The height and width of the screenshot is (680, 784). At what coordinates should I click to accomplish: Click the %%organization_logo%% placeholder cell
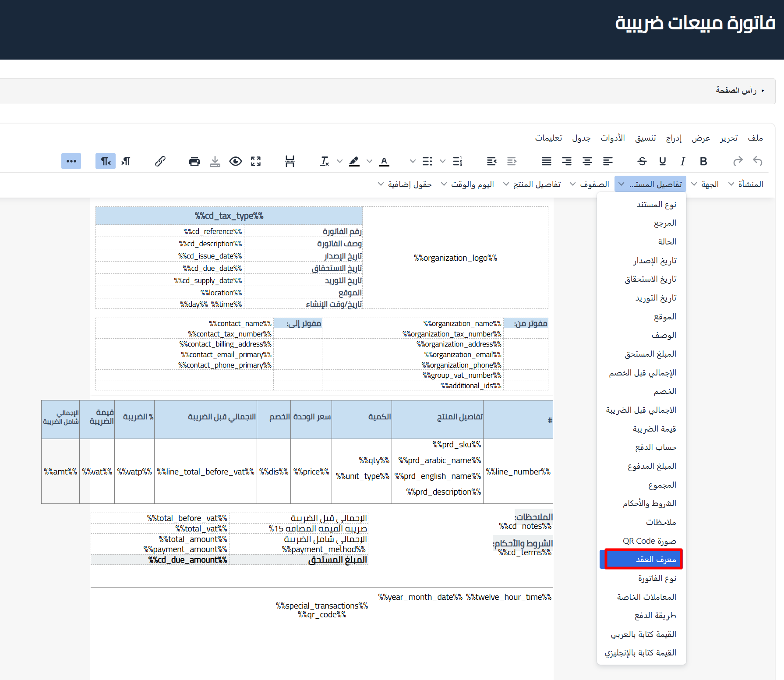[x=456, y=258]
